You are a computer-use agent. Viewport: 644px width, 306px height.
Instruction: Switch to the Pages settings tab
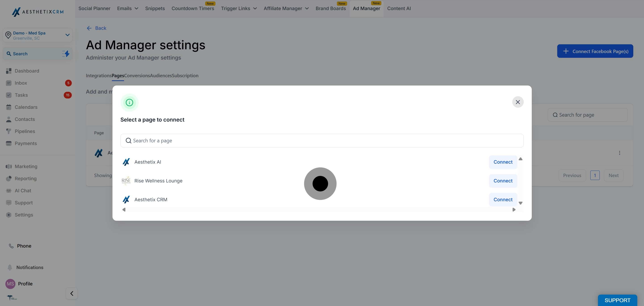tap(118, 76)
